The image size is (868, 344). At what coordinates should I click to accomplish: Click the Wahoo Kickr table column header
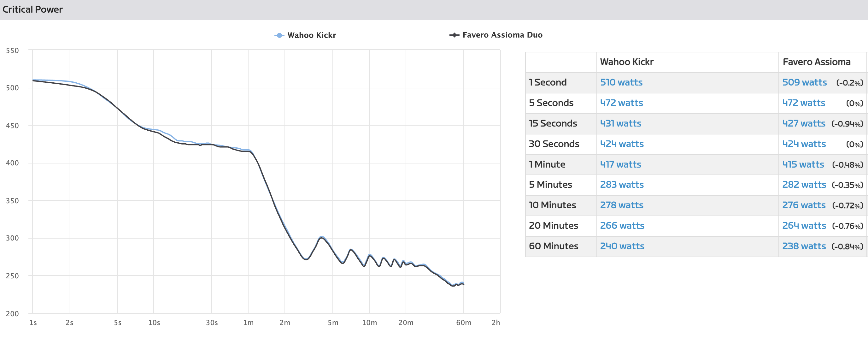coord(626,62)
